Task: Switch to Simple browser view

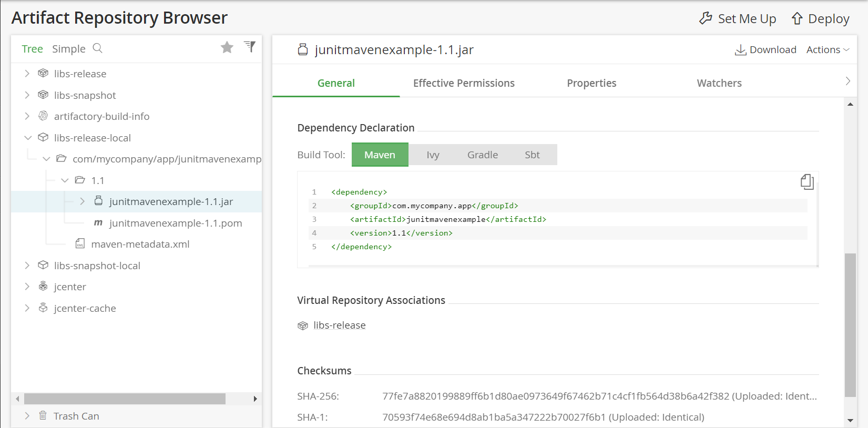Action: (x=68, y=49)
